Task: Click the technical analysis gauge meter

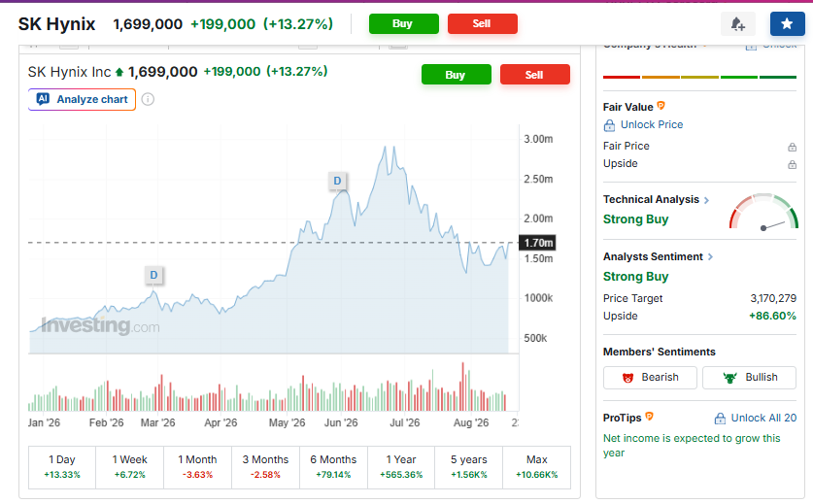Action: coord(763,212)
